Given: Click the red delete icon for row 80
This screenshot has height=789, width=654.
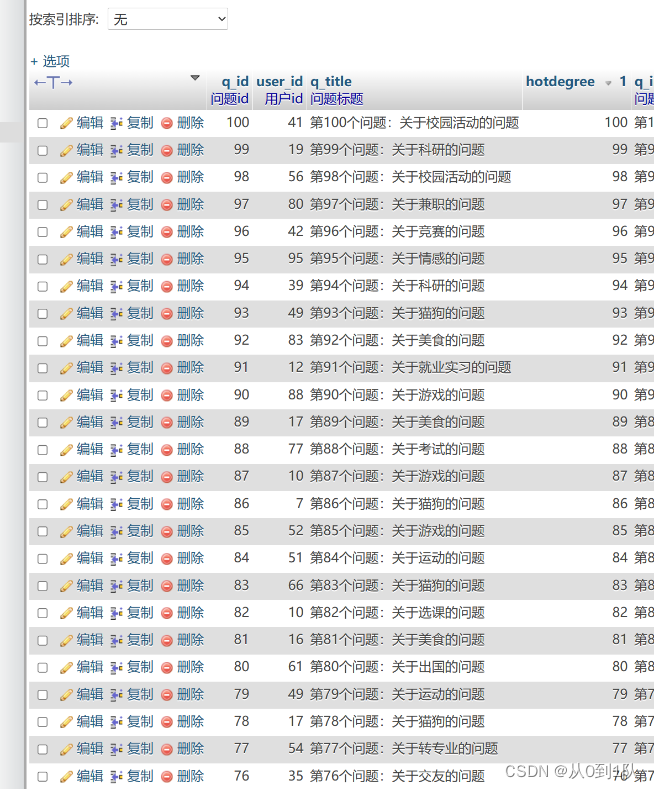Looking at the screenshot, I should (167, 668).
